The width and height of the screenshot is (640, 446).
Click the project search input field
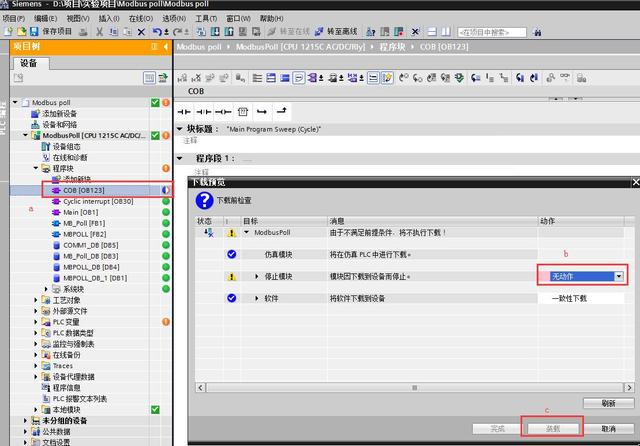coord(492,32)
